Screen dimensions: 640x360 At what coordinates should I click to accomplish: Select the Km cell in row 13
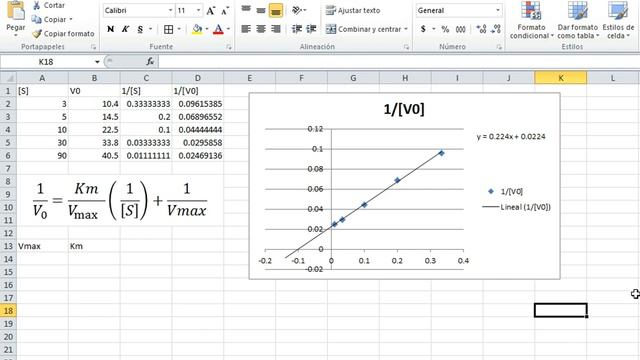[94, 246]
